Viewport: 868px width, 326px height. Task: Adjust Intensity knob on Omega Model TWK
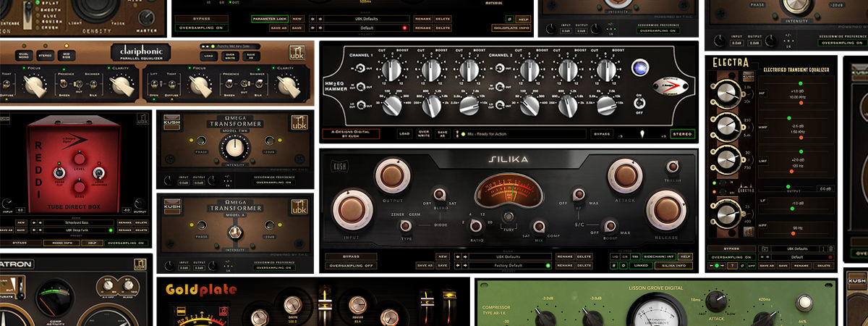[x=235, y=146]
